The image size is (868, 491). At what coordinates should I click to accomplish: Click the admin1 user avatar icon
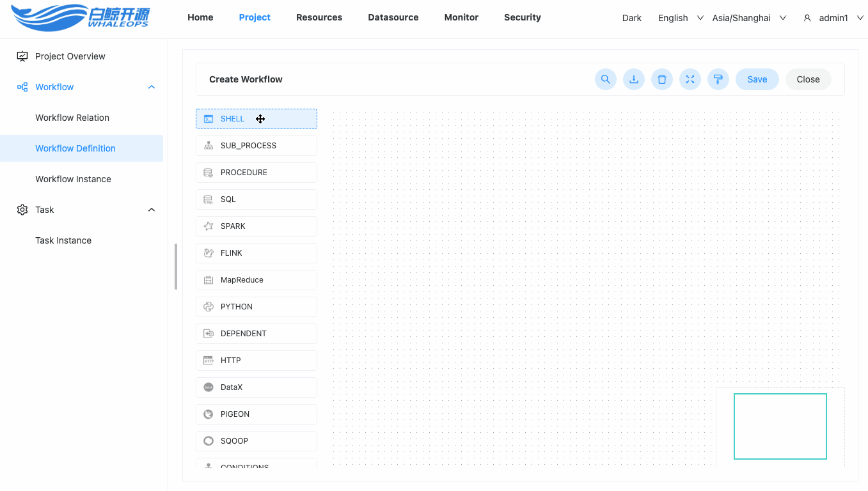pos(807,18)
